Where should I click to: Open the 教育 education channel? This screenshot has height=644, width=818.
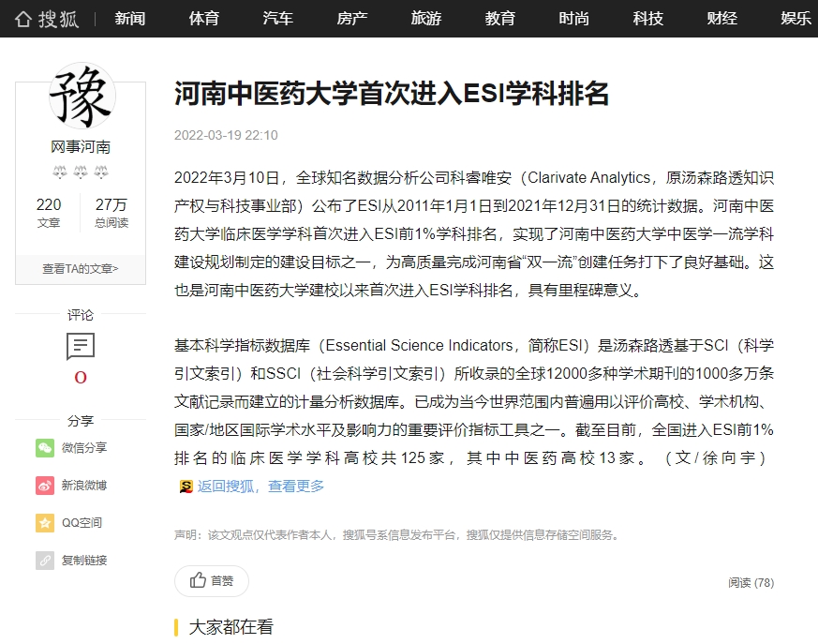(499, 19)
